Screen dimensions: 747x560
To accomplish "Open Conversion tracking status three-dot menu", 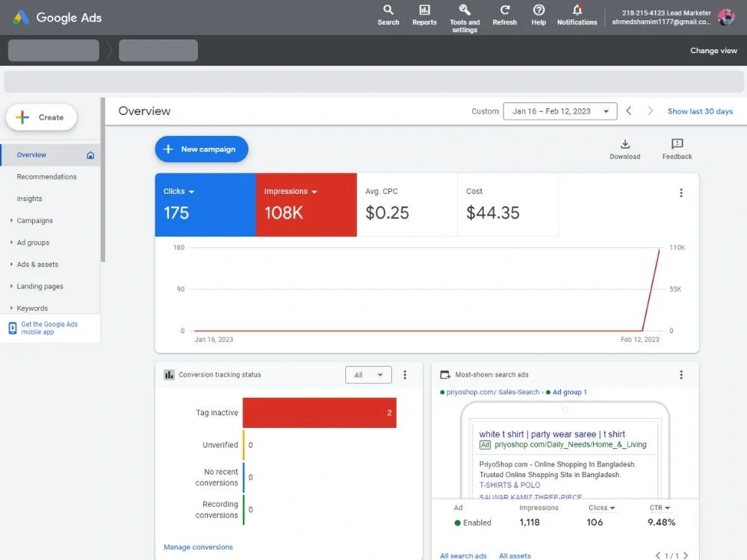I will 405,375.
